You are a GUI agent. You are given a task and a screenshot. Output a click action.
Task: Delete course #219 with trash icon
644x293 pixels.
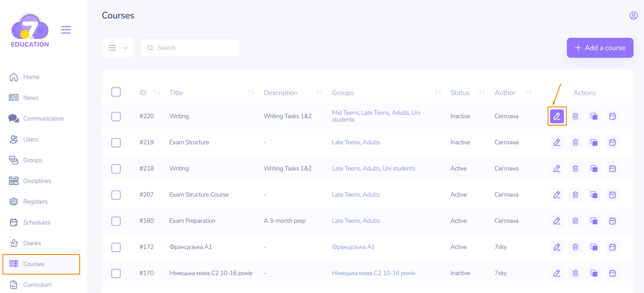(575, 142)
